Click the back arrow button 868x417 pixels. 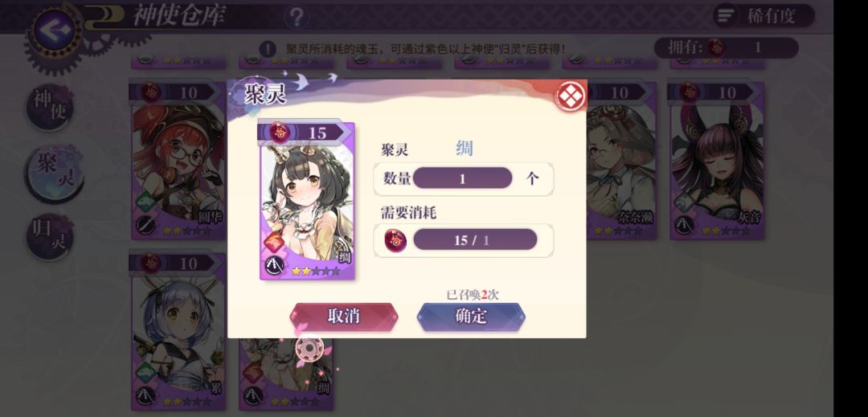[54, 29]
